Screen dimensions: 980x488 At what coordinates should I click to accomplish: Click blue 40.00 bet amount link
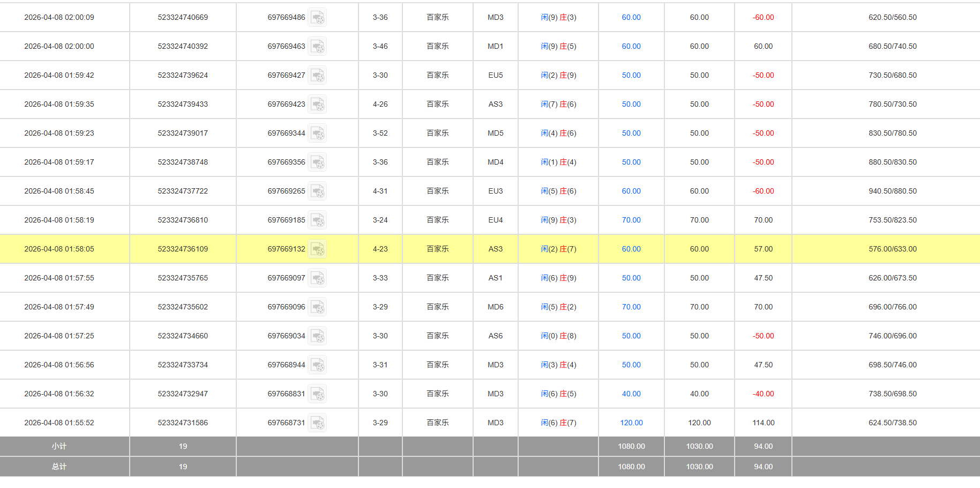631,394
